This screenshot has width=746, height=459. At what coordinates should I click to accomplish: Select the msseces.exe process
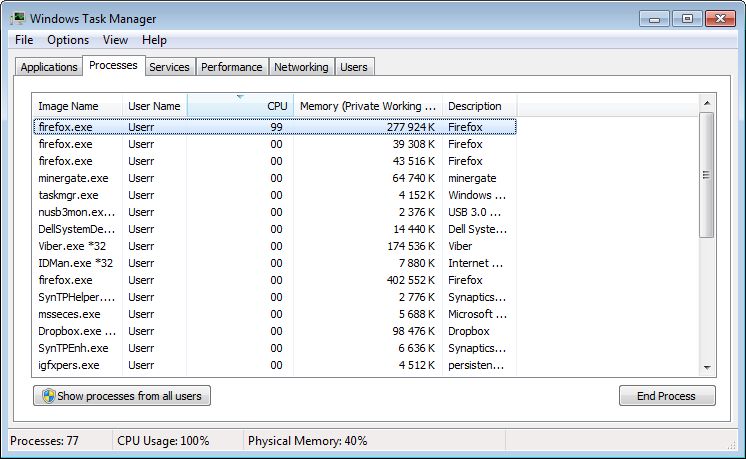[x=275, y=314]
